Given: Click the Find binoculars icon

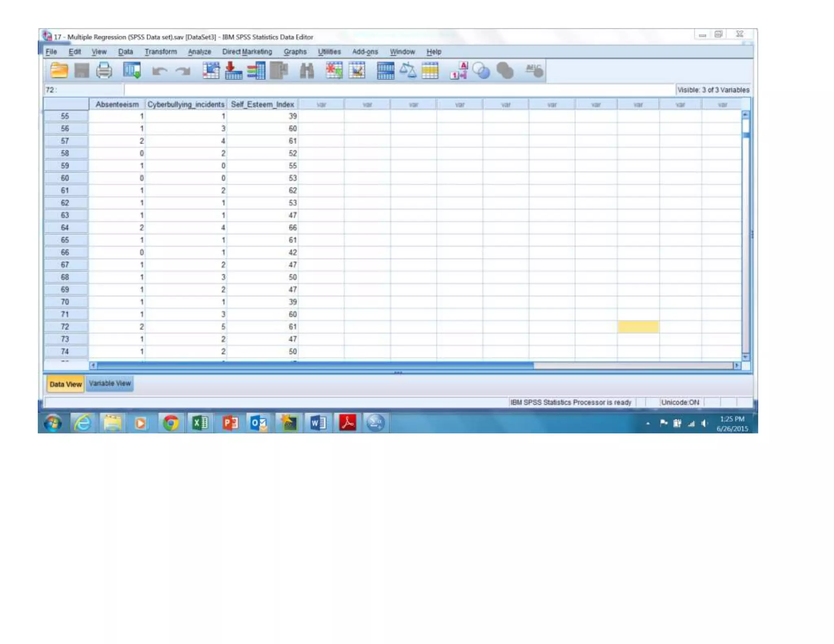Looking at the screenshot, I should (307, 71).
